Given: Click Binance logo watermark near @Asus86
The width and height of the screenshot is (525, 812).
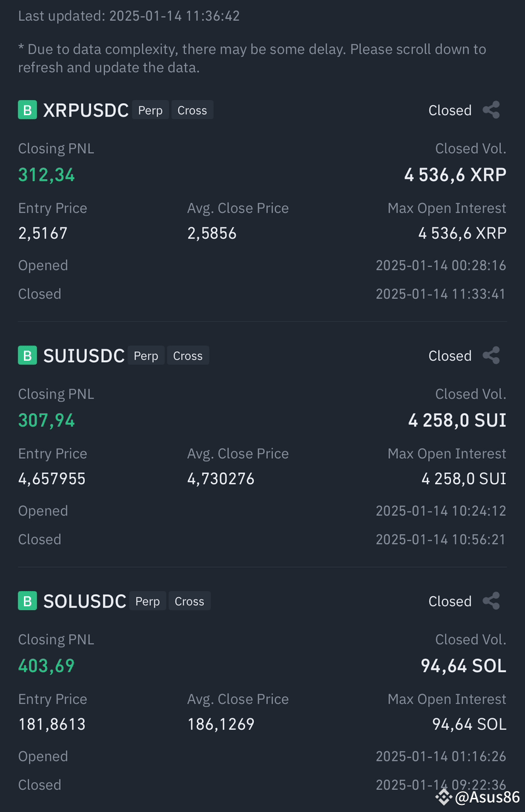Looking at the screenshot, I should 443,797.
